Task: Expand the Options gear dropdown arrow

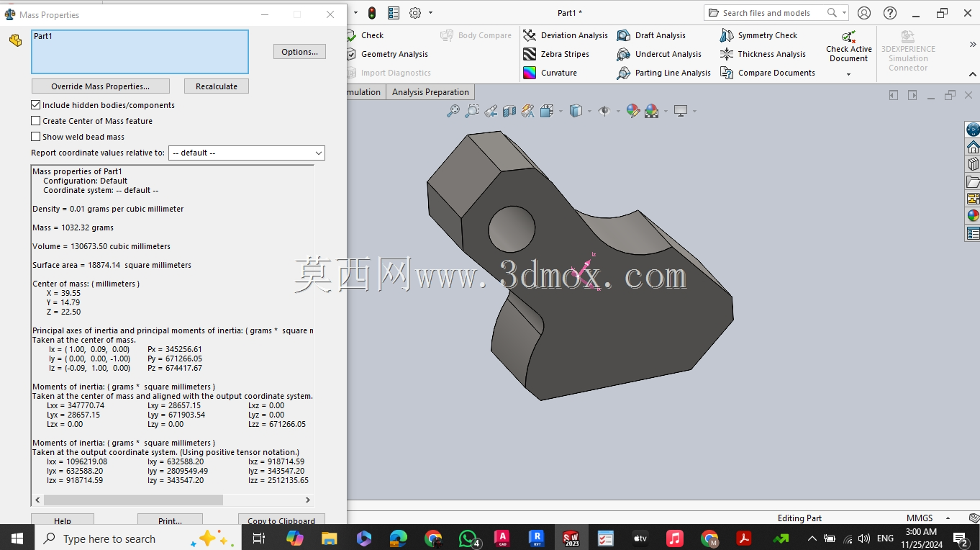Action: pos(430,13)
